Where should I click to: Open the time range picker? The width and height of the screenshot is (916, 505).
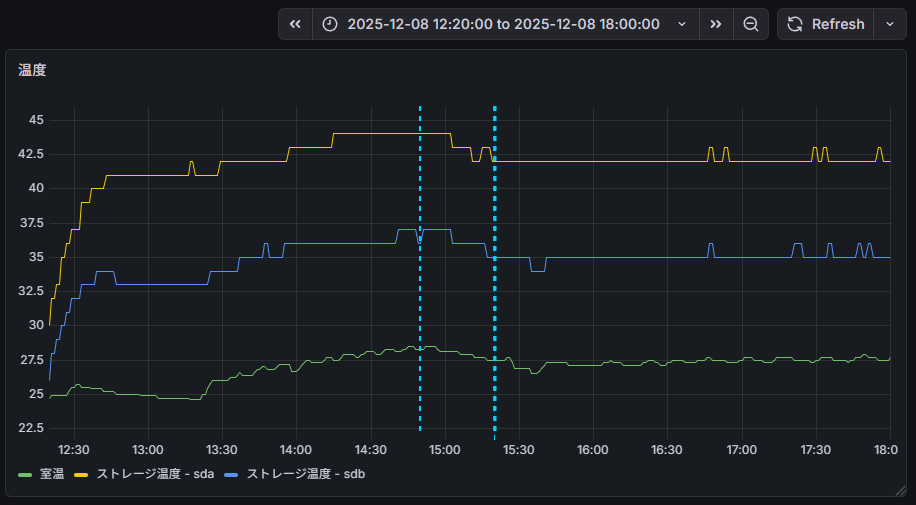pos(505,24)
